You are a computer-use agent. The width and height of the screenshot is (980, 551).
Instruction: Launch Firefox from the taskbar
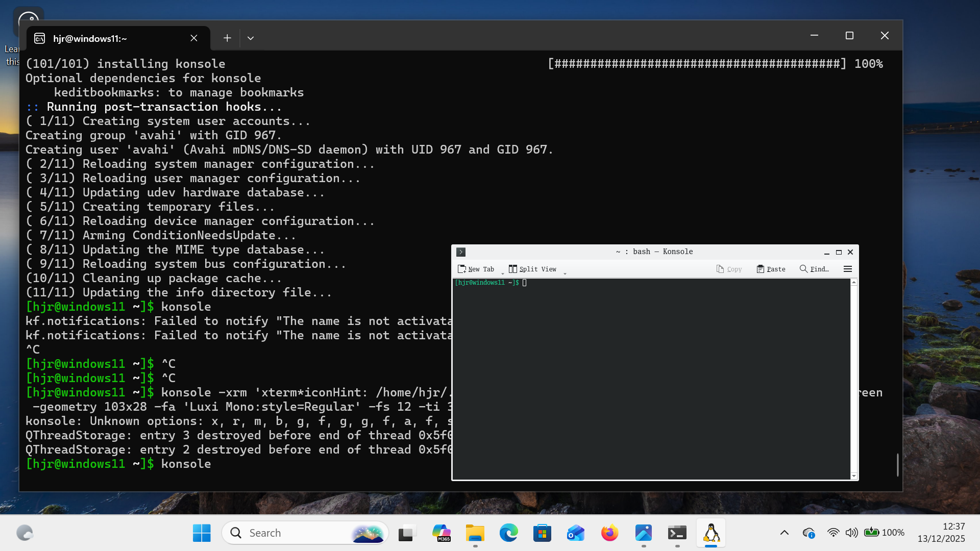pyautogui.click(x=609, y=533)
